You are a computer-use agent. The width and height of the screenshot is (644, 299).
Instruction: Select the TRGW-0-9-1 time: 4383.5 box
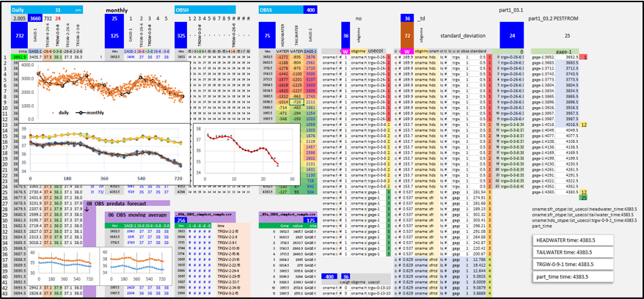(573, 265)
